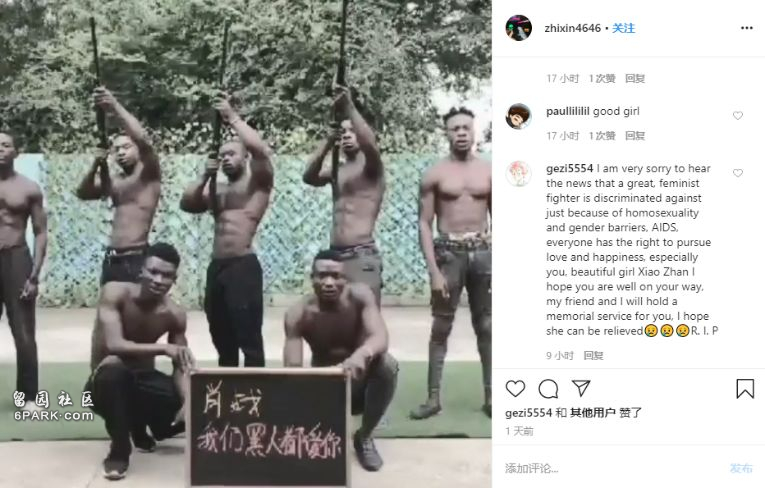Share post via paper plane icon
765x488 pixels.
pyautogui.click(x=581, y=388)
